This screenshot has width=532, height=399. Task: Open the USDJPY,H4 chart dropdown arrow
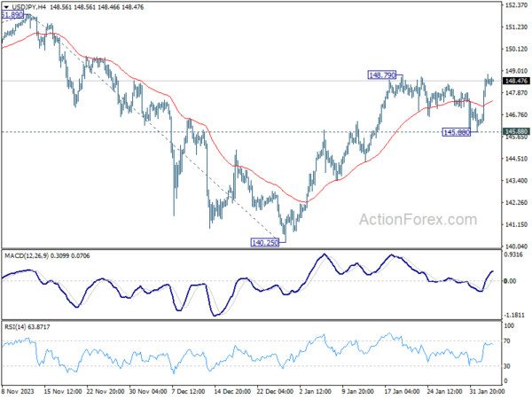click(x=6, y=7)
